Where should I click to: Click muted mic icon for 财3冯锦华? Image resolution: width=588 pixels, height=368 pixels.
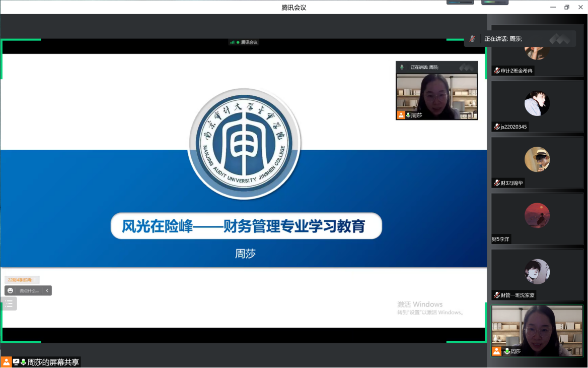(x=497, y=183)
